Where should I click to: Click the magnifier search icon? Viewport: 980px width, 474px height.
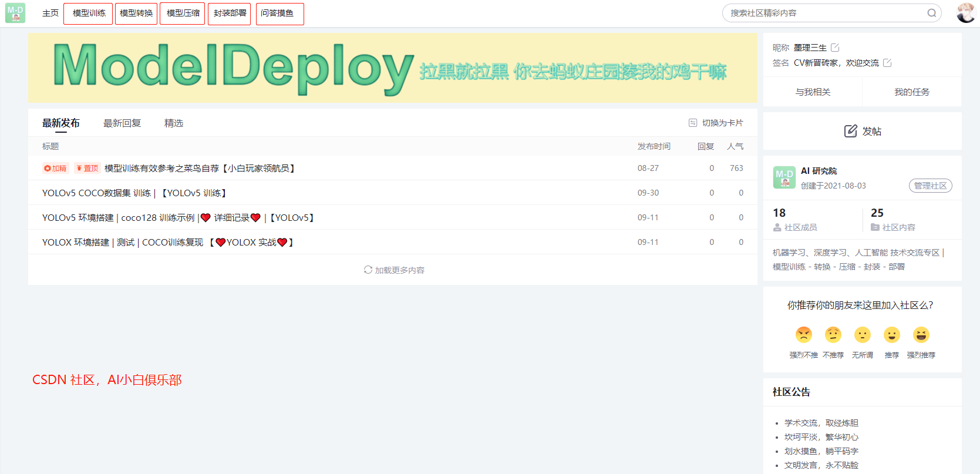pos(932,13)
